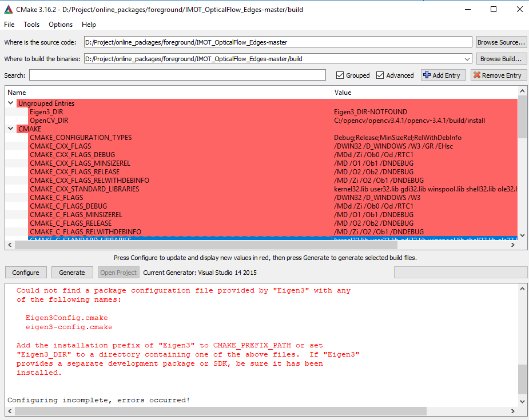This screenshot has width=529, height=420.
Task: Click the cache table horizontal scrollbar thumb
Action: pos(206,245)
